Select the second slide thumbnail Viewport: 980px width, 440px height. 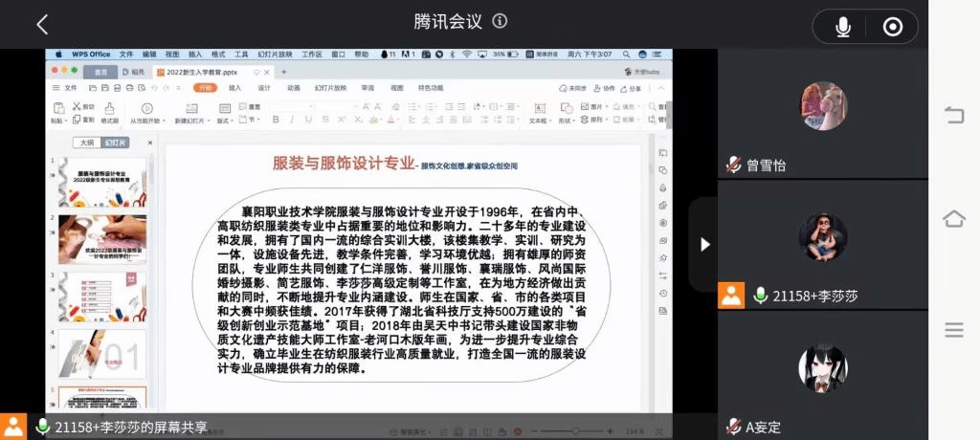(101, 239)
